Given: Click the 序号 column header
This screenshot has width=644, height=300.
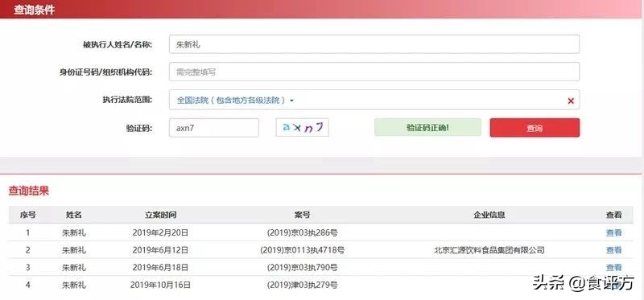Looking at the screenshot, I should point(28,215).
